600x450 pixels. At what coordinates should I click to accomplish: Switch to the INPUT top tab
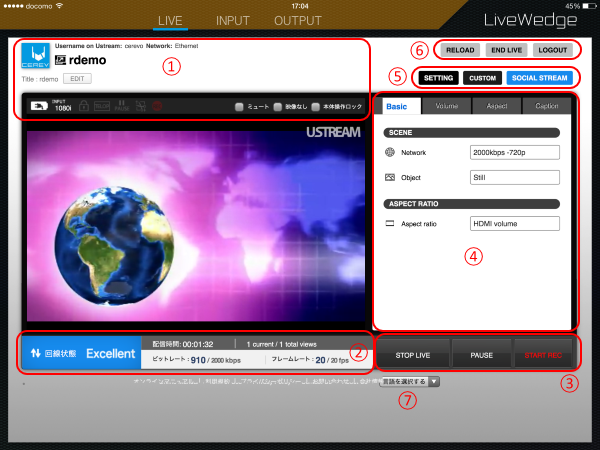click(233, 21)
